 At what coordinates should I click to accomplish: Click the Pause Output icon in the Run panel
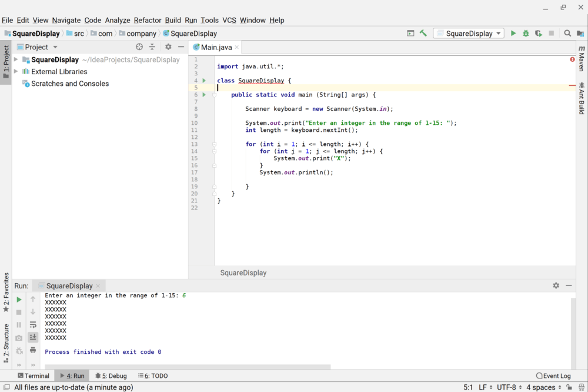(x=19, y=325)
